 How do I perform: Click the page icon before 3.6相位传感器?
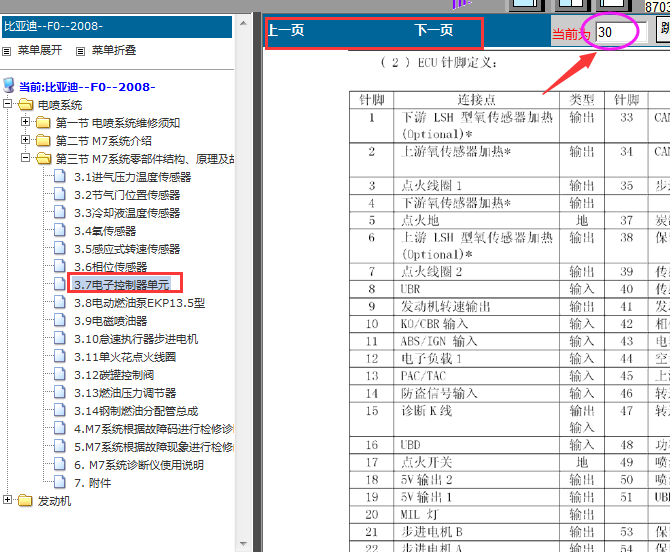point(60,266)
